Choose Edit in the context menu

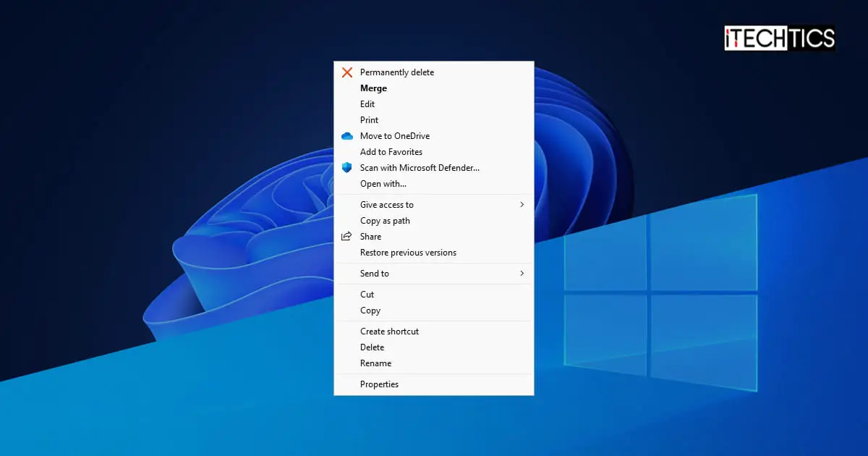pos(434,104)
